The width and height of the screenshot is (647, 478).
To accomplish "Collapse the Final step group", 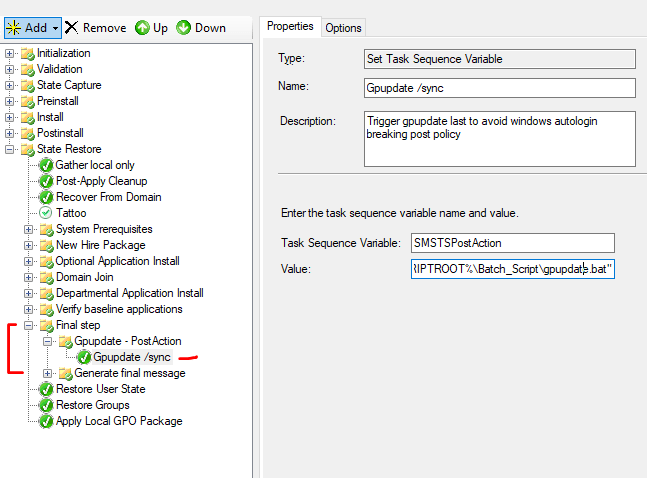I will point(30,325).
